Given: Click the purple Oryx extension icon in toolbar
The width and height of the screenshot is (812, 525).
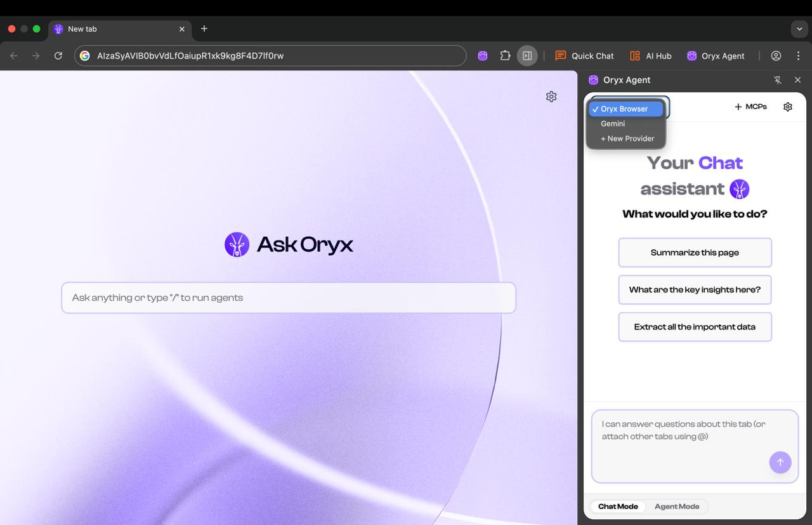Looking at the screenshot, I should point(483,56).
